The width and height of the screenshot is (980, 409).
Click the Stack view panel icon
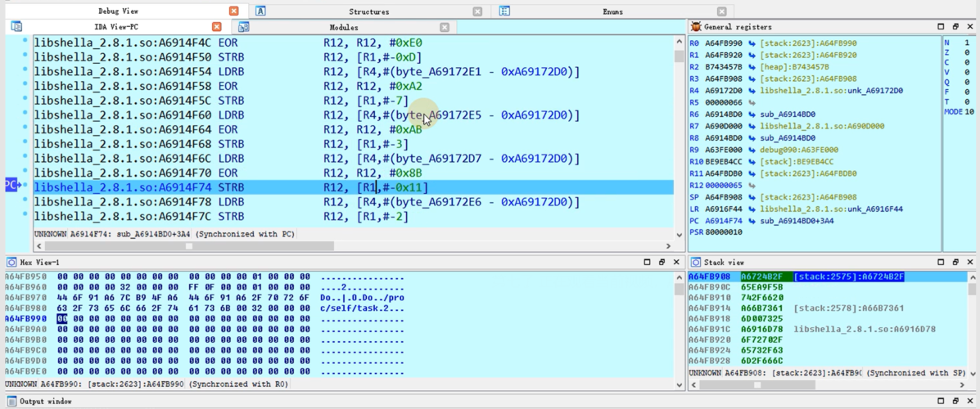(x=696, y=263)
